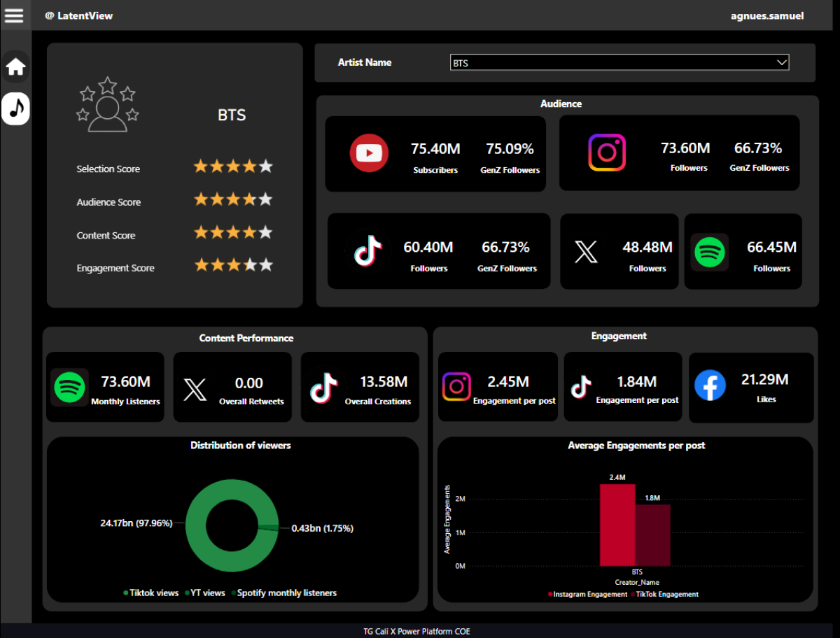
Task: Click 24.17bn (97.96%) donut label
Action: coord(136,523)
